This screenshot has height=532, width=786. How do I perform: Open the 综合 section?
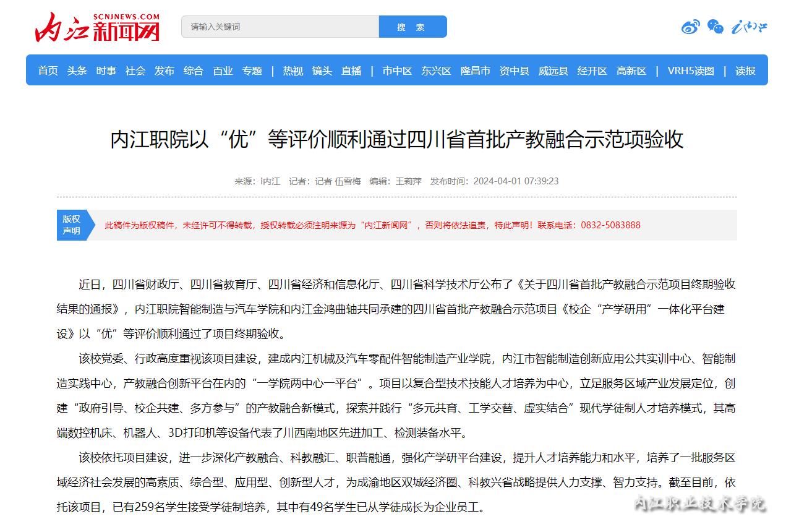[194, 71]
